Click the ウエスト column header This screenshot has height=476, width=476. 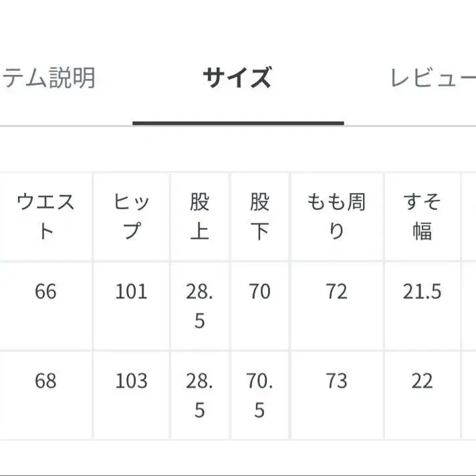coord(45,216)
